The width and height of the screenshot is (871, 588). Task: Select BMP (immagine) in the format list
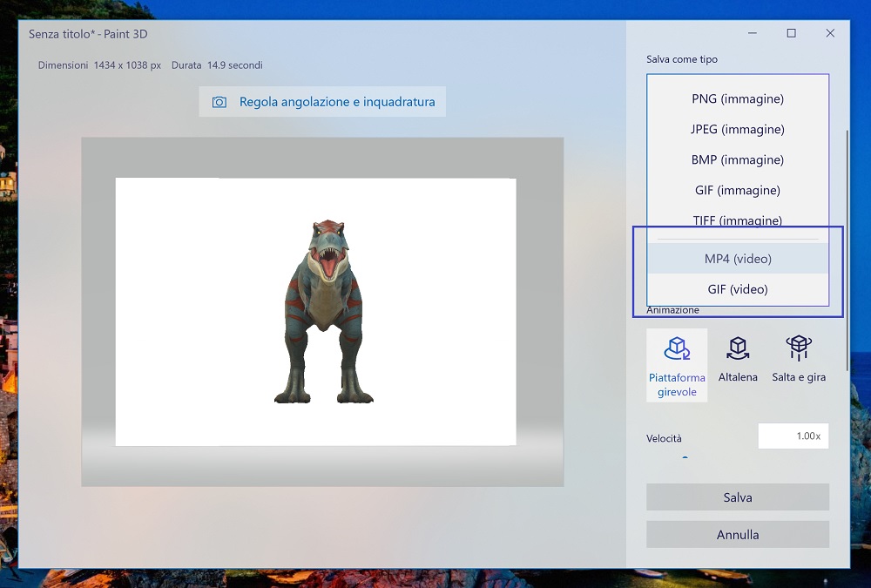737,159
